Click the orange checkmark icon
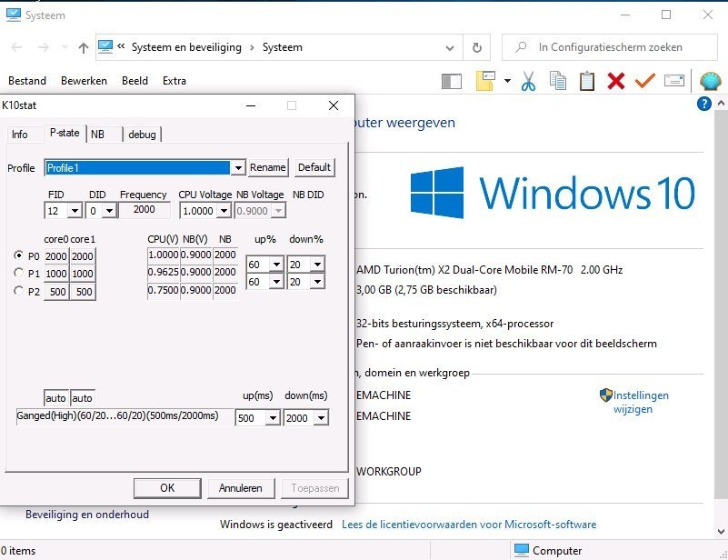This screenshot has height=560, width=728. (x=645, y=81)
